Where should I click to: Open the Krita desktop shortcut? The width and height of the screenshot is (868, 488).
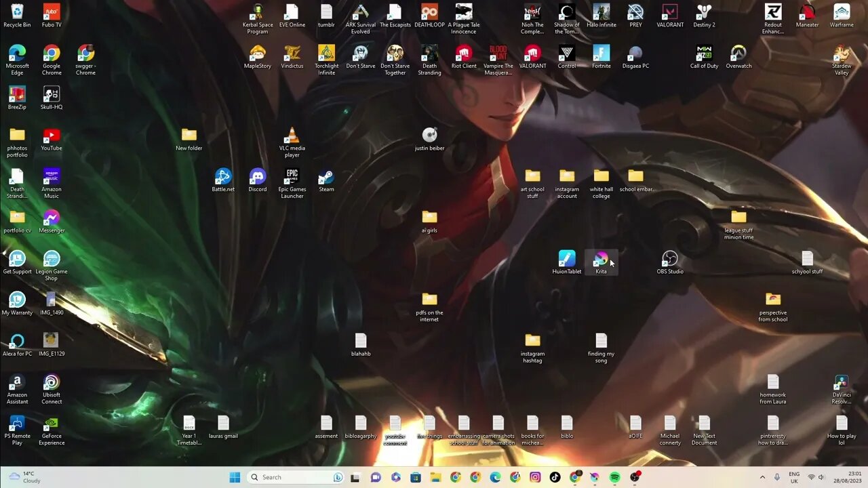click(601, 262)
